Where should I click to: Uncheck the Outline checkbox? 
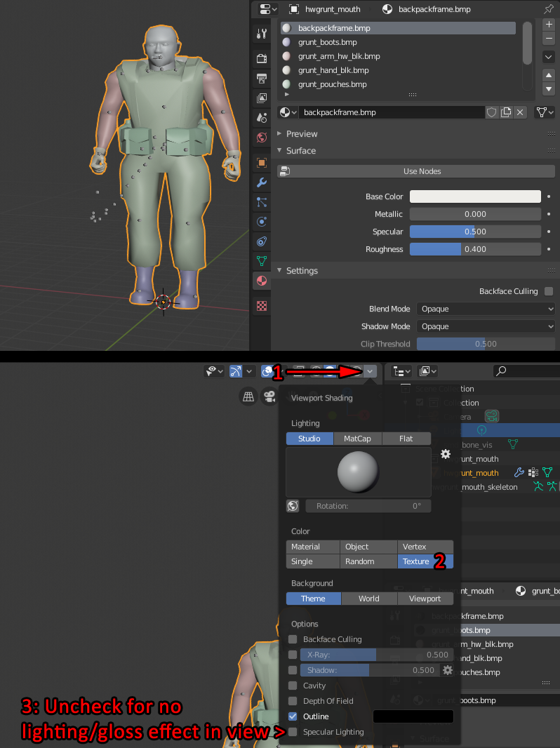pyautogui.click(x=293, y=716)
